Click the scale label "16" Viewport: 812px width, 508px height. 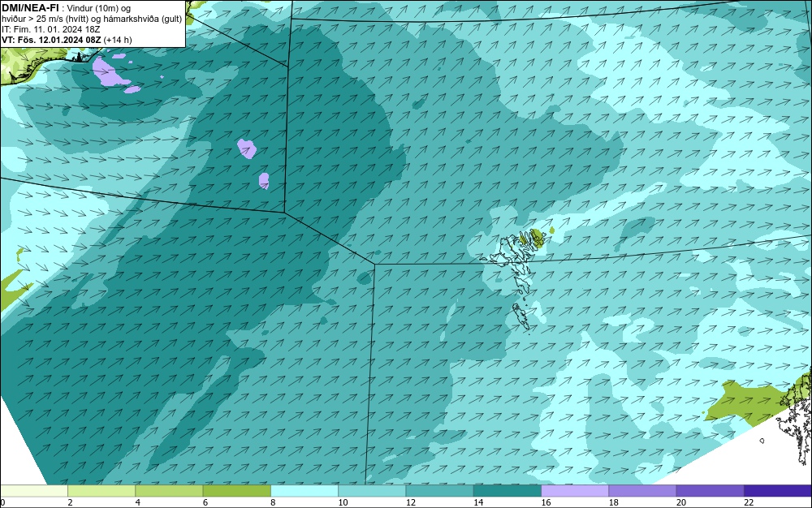coord(546,502)
